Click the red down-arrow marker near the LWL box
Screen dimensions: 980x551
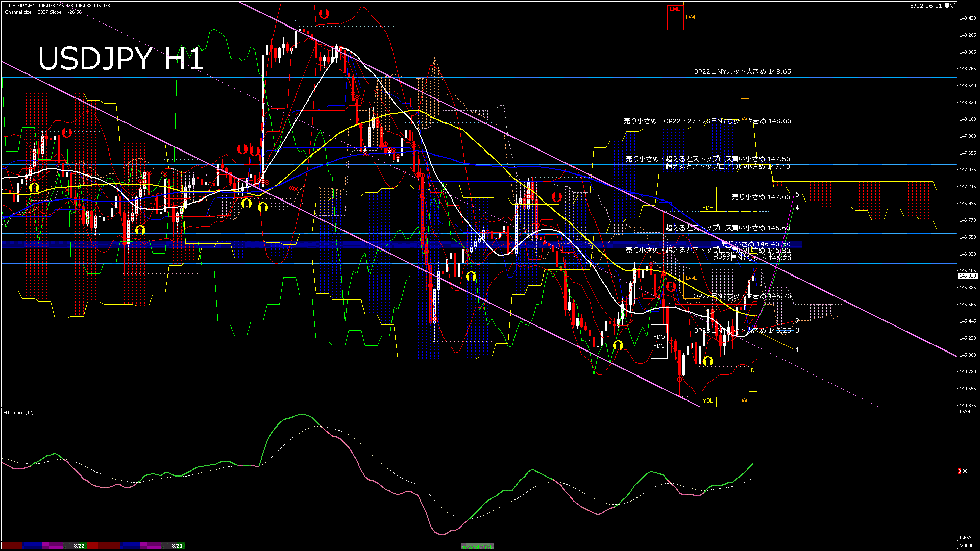click(671, 287)
